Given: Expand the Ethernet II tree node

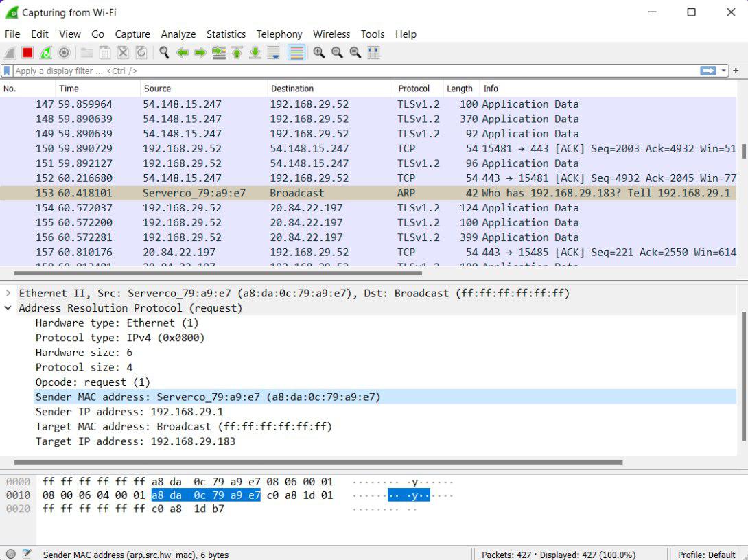Looking at the screenshot, I should pos(8,293).
